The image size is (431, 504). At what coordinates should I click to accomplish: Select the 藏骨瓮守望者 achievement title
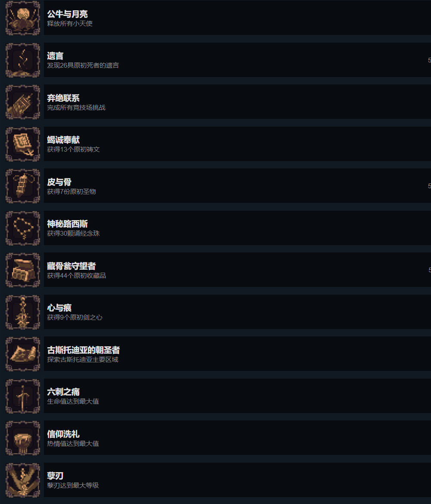tap(71, 266)
